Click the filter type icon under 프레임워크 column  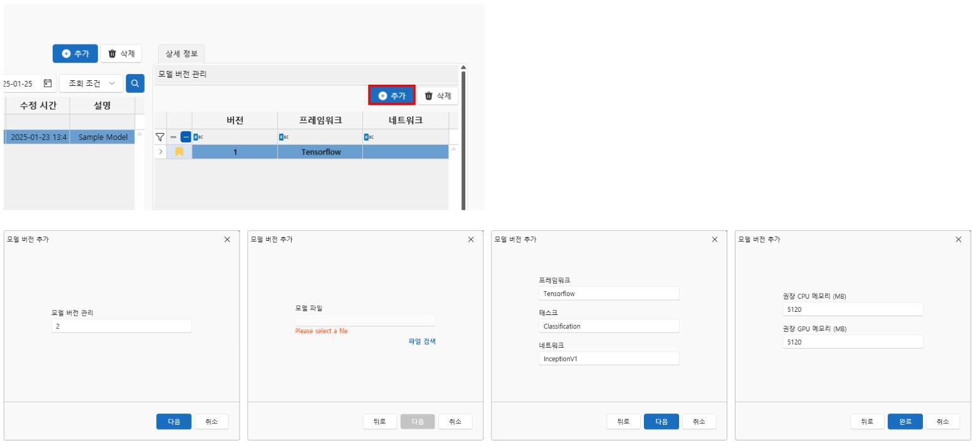[x=282, y=137]
